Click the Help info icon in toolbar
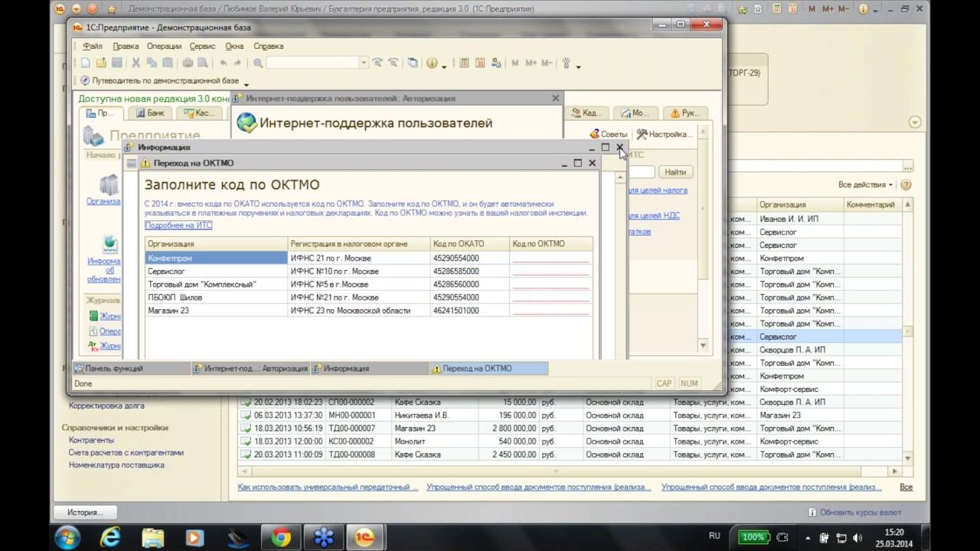The width and height of the screenshot is (980, 551). pos(432,63)
